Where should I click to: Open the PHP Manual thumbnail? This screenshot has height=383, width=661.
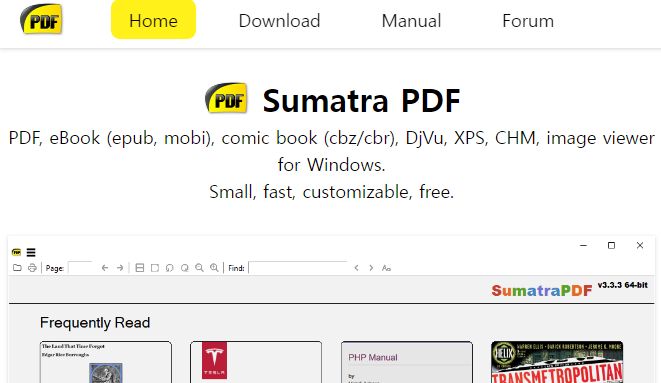pos(407,362)
